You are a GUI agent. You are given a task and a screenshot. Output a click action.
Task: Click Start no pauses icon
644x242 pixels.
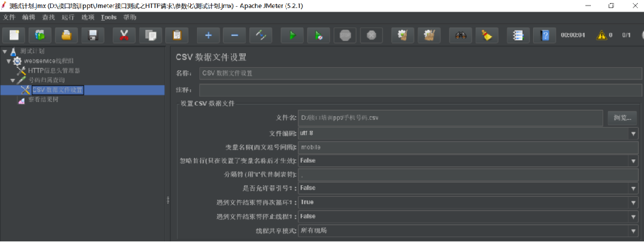click(319, 35)
